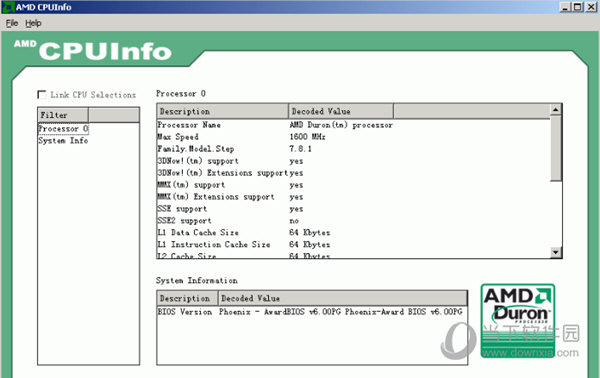Select MMX(tm) Extensions support row

[x=353, y=197]
